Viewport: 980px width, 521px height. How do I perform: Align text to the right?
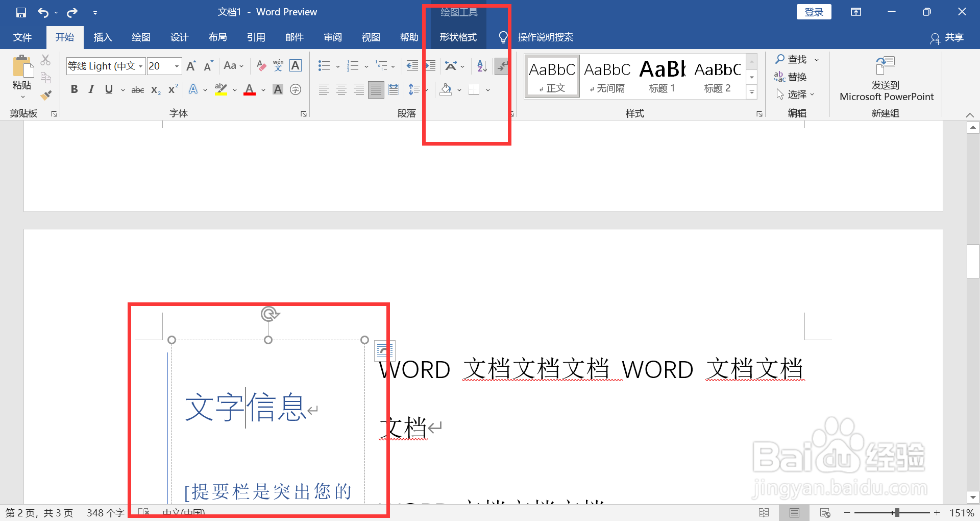359,90
